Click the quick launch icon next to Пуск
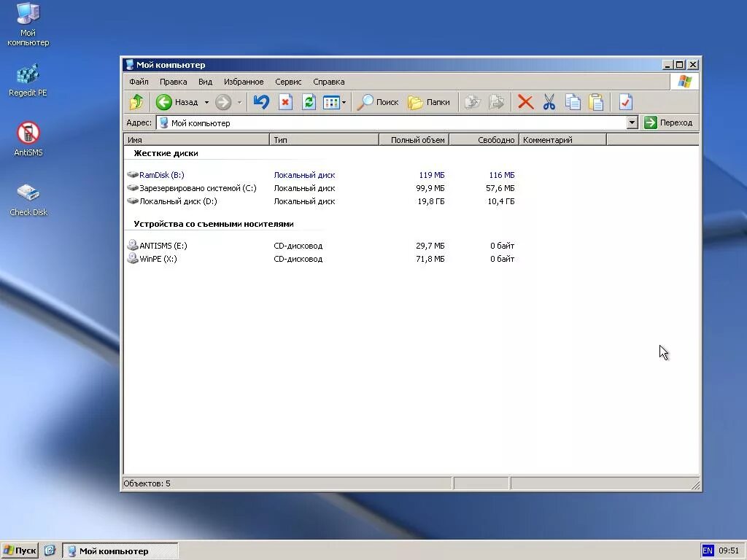Image resolution: width=747 pixels, height=560 pixels. [50, 551]
